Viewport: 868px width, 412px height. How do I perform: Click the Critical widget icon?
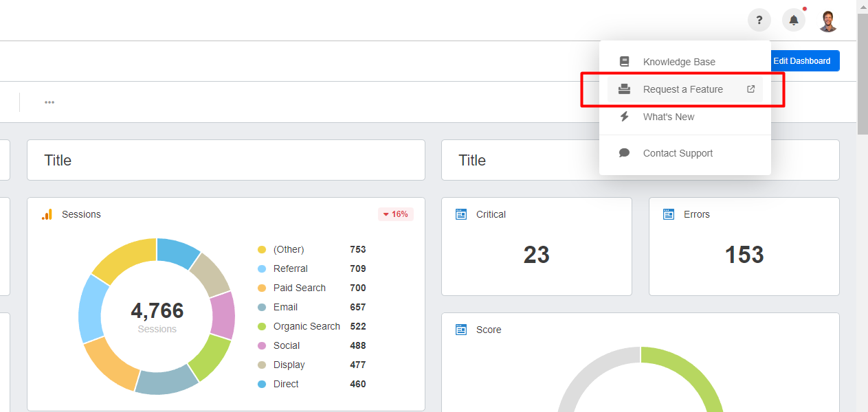[x=461, y=214]
